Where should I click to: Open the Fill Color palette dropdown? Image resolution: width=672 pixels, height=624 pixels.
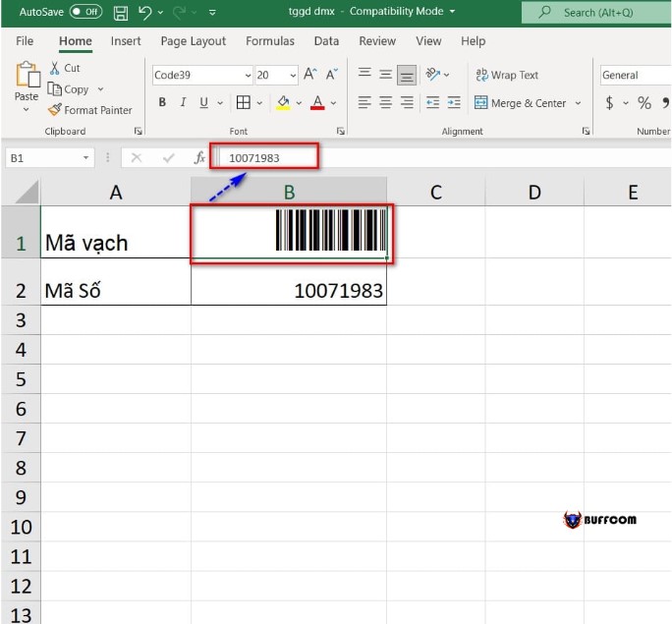(299, 103)
